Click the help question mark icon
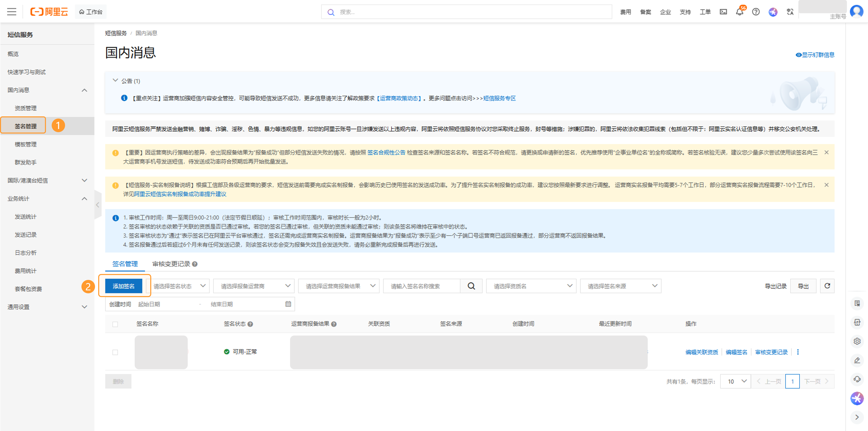Image resolution: width=868 pixels, height=431 pixels. pyautogui.click(x=756, y=12)
